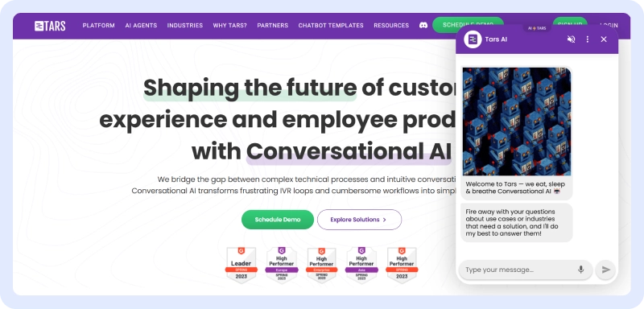
Task: Expand the Why Tars? nav item
Action: pos(230,26)
